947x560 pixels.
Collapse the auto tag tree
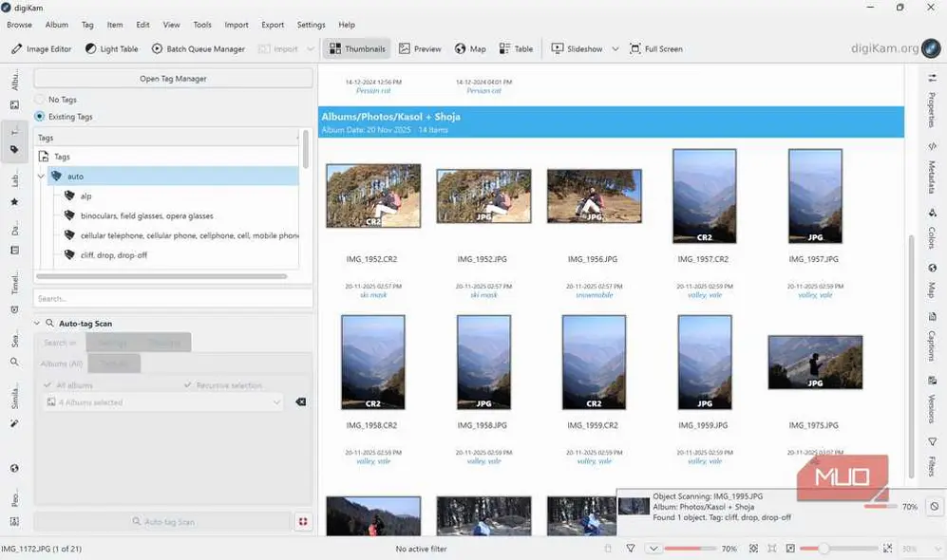[42, 176]
